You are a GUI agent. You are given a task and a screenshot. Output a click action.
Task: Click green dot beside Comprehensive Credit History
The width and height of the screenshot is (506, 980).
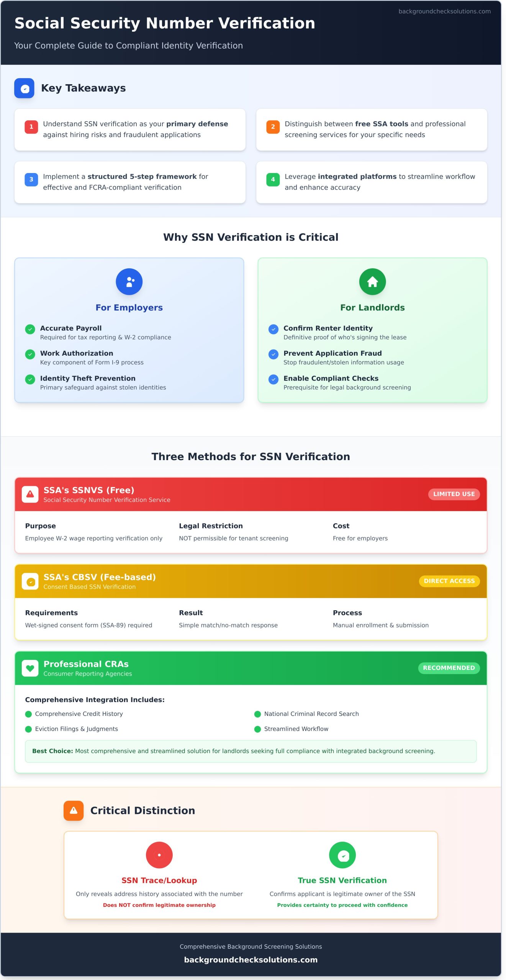[28, 714]
